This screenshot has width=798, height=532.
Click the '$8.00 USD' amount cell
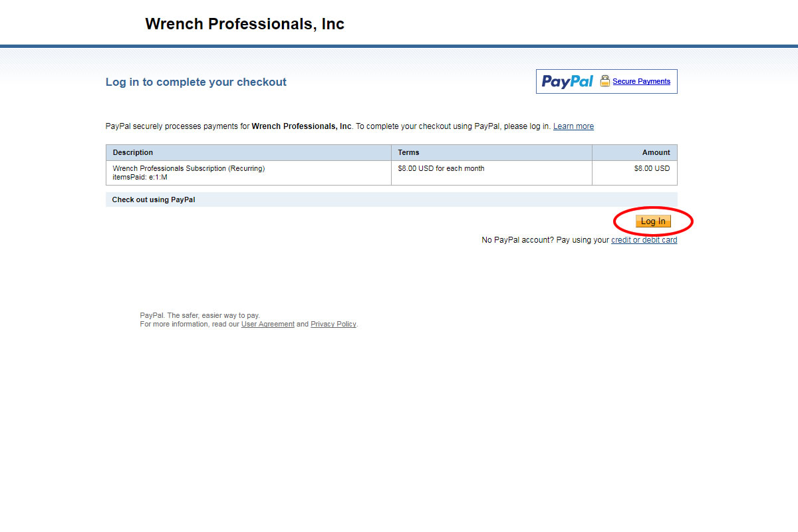click(634, 173)
